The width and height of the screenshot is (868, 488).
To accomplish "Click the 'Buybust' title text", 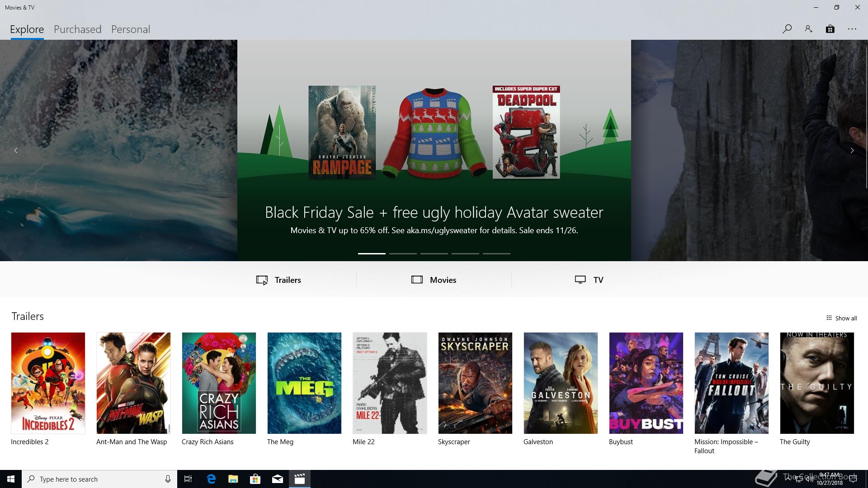I will pyautogui.click(x=621, y=442).
